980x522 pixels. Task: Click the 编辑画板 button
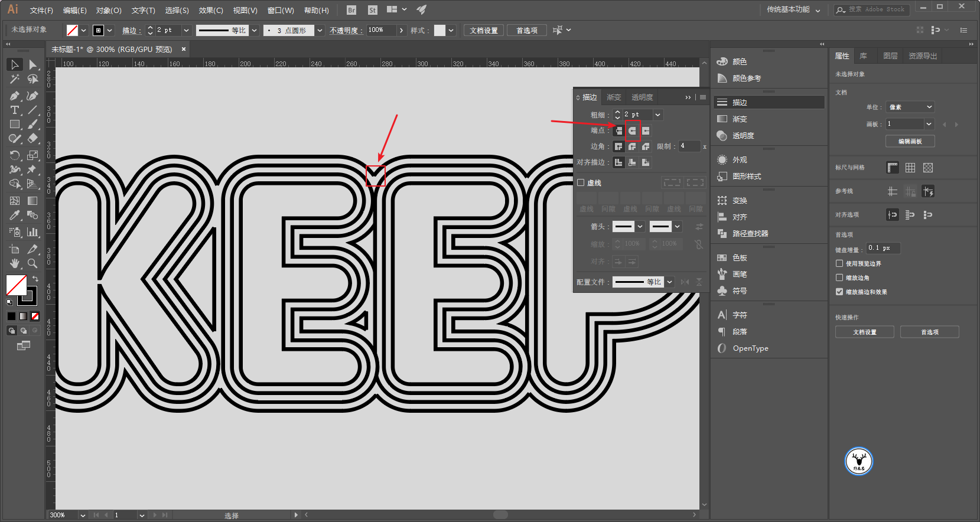910,141
